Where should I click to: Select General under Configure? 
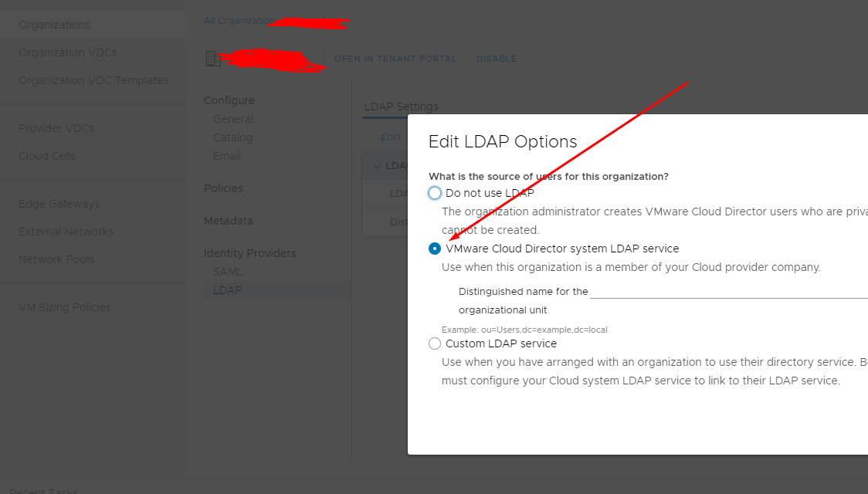(x=233, y=119)
